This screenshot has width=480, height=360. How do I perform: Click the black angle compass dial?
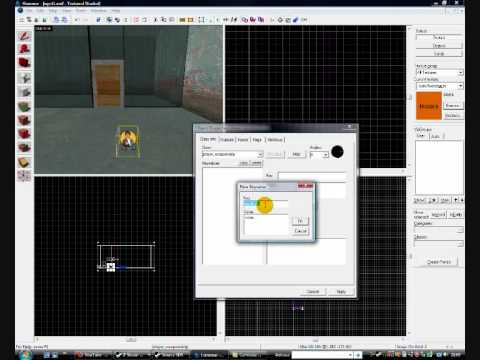click(x=337, y=152)
